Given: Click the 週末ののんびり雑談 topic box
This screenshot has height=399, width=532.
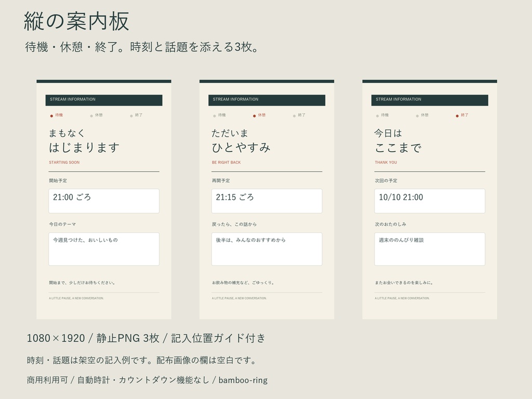Looking at the screenshot, I should click(430, 249).
